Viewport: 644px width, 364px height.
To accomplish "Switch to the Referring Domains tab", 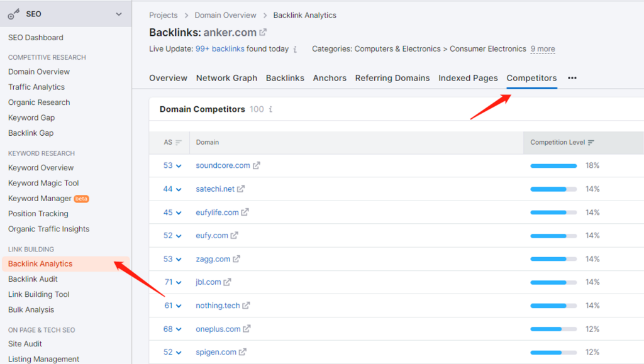I will (x=392, y=78).
